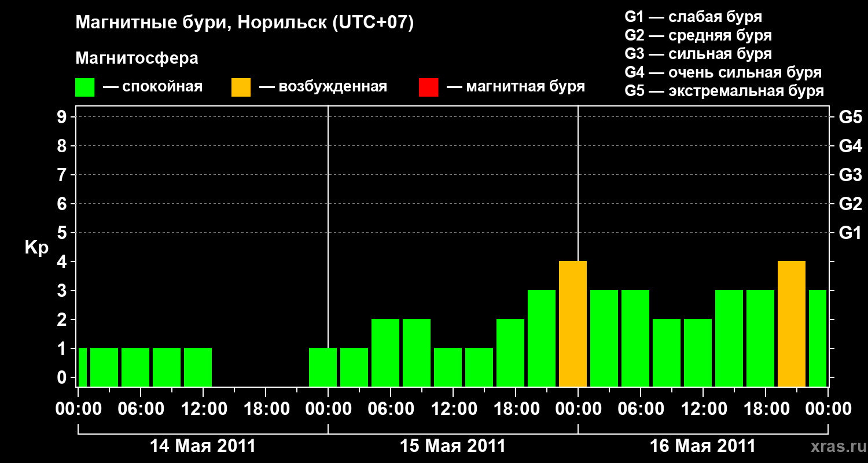Click the '18:00' time label above 14 Мая 2011
Viewport: 868px width, 463px height.
(266, 409)
